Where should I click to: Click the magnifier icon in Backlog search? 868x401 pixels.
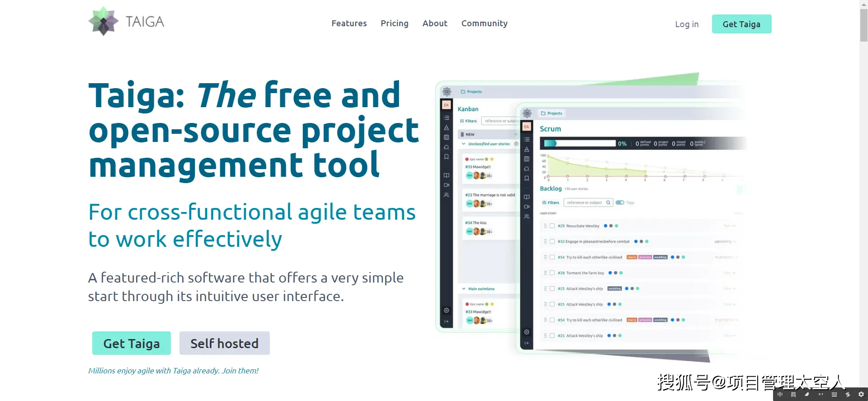click(x=608, y=203)
